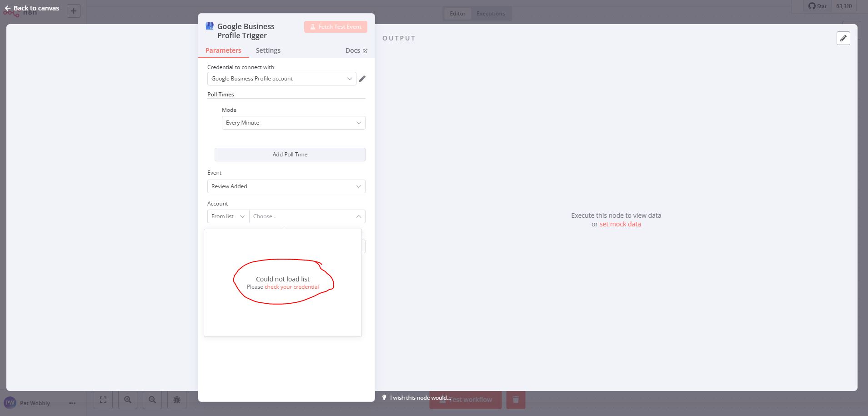Click the plus add-node button at top left
Screen dimensions: 868x416
point(74,11)
